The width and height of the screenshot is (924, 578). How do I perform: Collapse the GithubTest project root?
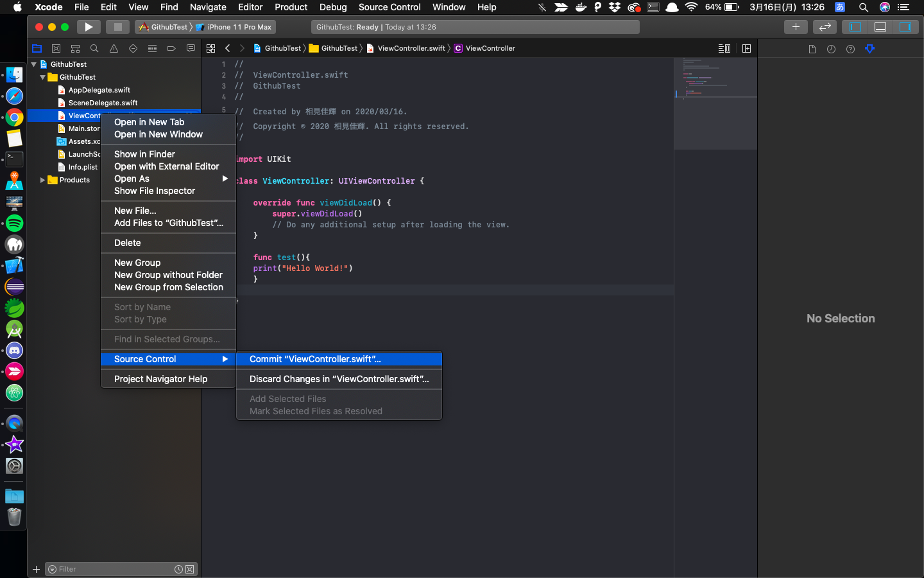click(34, 64)
